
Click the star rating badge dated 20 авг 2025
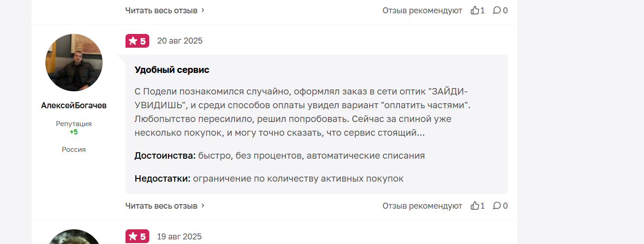(137, 41)
